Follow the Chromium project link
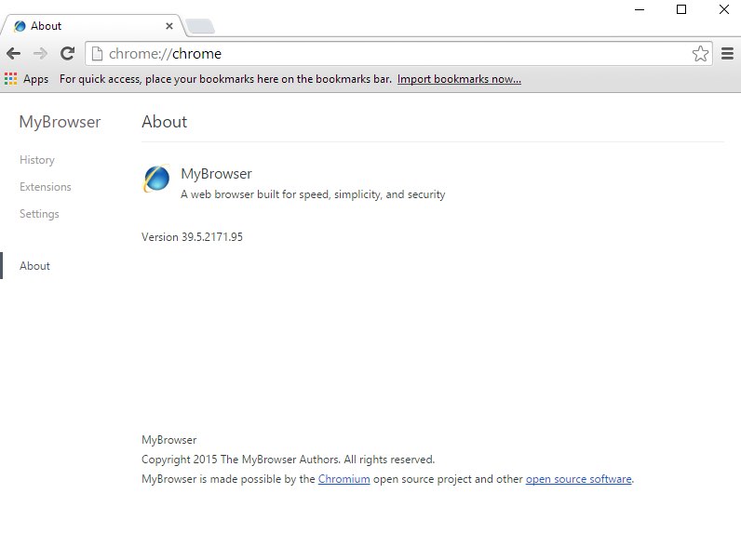Viewport: 741px width, 560px height. pos(344,479)
